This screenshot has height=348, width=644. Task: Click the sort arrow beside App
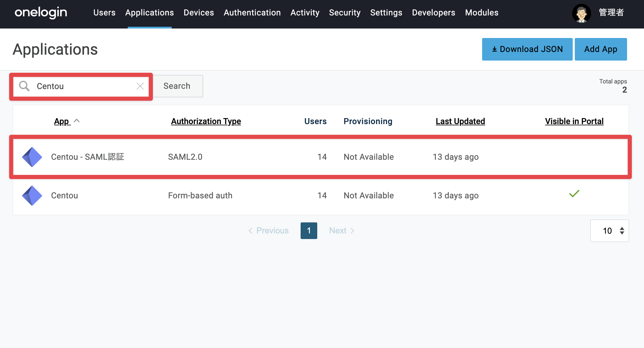[x=77, y=121]
